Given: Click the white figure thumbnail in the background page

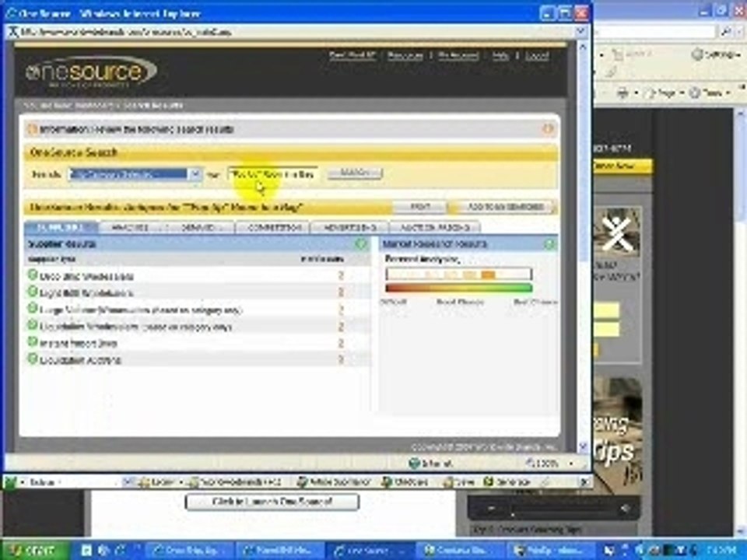Looking at the screenshot, I should click(616, 233).
